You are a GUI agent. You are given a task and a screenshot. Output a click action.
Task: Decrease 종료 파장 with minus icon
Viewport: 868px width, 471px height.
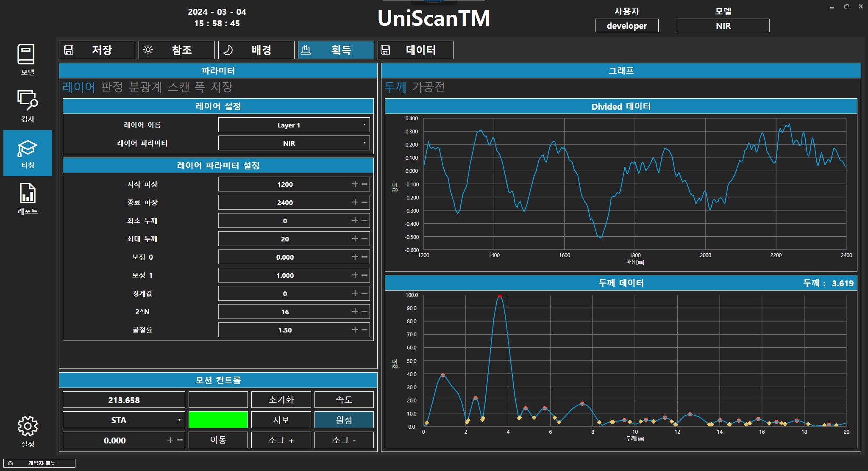coord(364,202)
